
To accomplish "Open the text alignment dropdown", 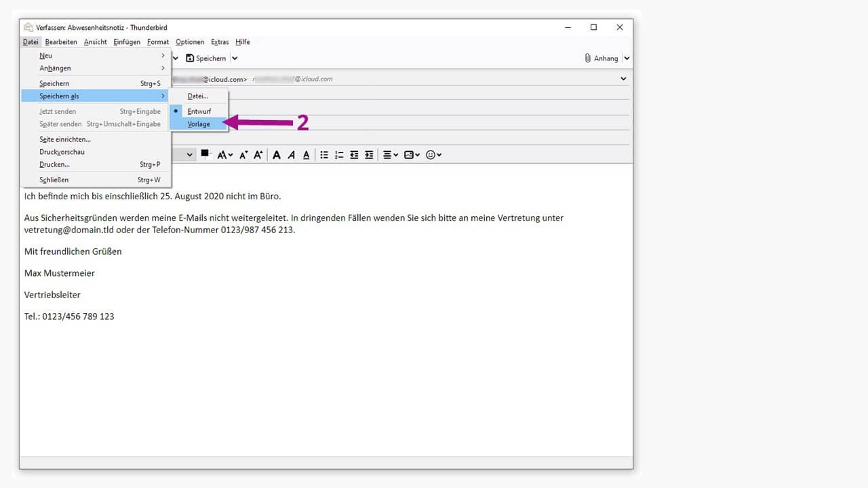I will [391, 155].
